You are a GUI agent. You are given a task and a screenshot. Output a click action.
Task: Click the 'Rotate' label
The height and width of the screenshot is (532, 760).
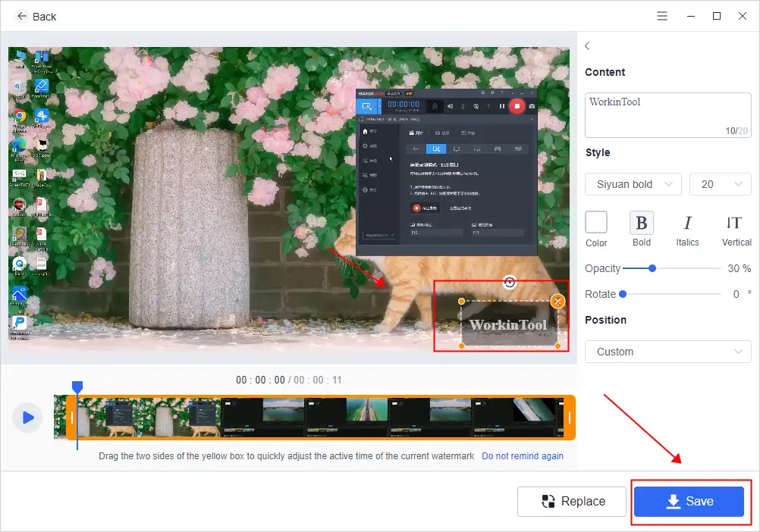[x=600, y=294]
